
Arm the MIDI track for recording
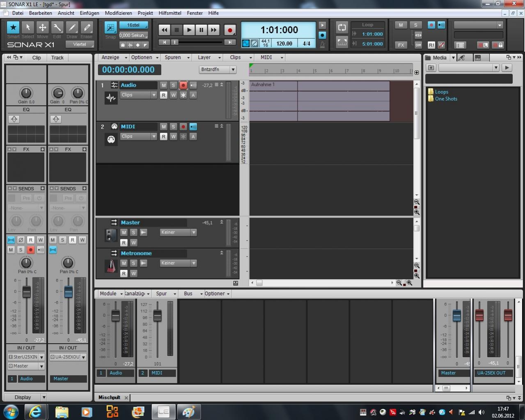[183, 127]
